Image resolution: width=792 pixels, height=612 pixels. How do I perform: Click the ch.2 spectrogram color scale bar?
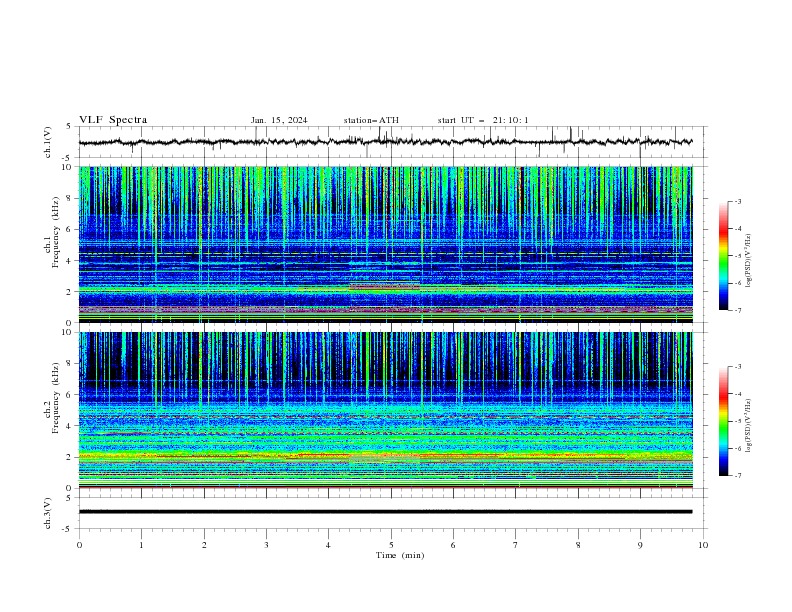[x=723, y=421]
